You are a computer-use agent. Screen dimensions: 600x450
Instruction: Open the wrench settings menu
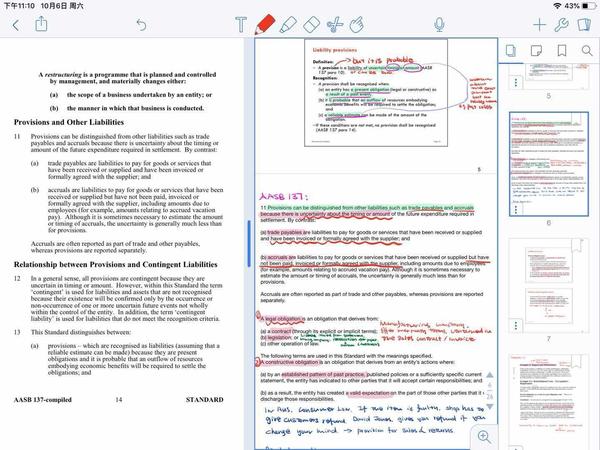[561, 25]
